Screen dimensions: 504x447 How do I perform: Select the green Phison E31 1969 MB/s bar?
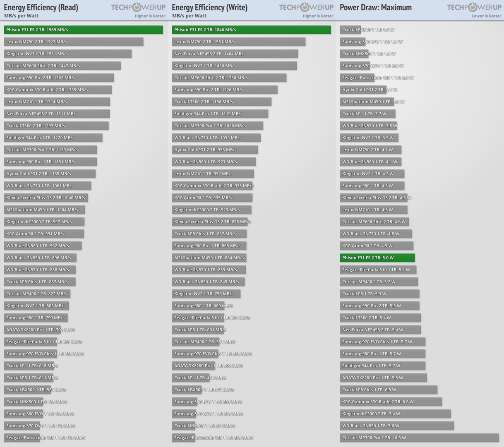pyautogui.click(x=83, y=30)
